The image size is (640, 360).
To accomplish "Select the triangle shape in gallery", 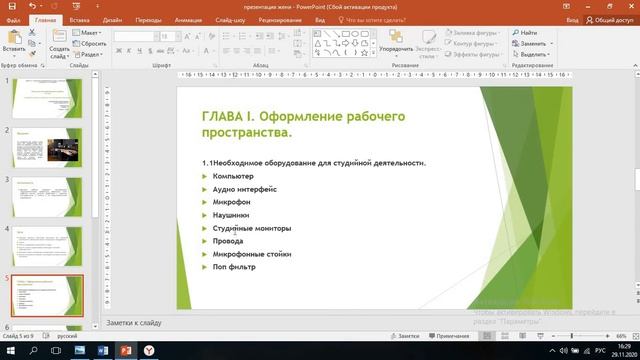I will pos(318,43).
